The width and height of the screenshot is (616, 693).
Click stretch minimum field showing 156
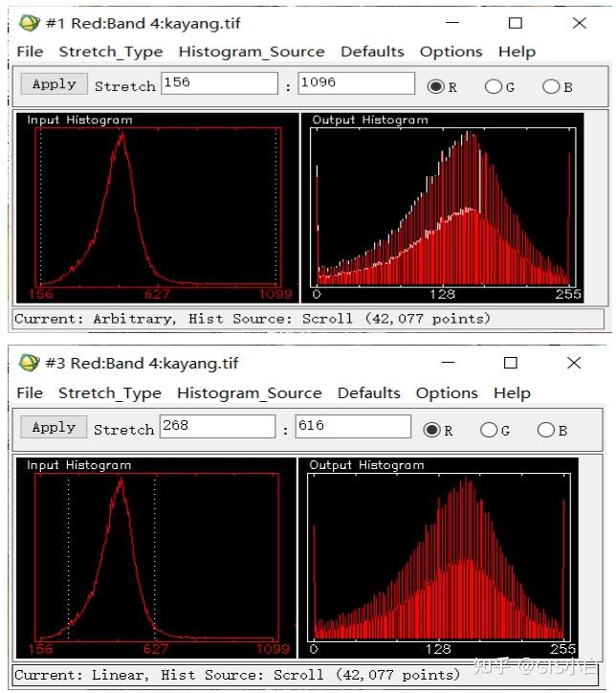click(x=219, y=83)
